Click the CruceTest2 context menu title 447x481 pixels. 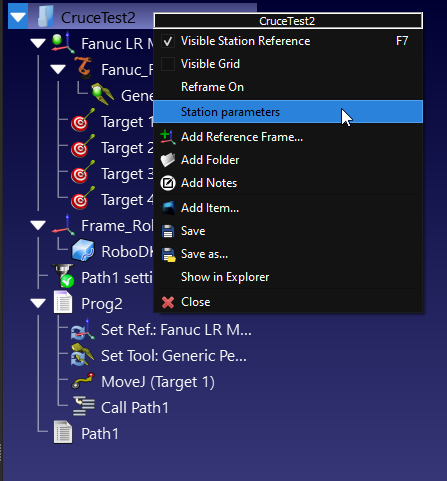coord(288,21)
